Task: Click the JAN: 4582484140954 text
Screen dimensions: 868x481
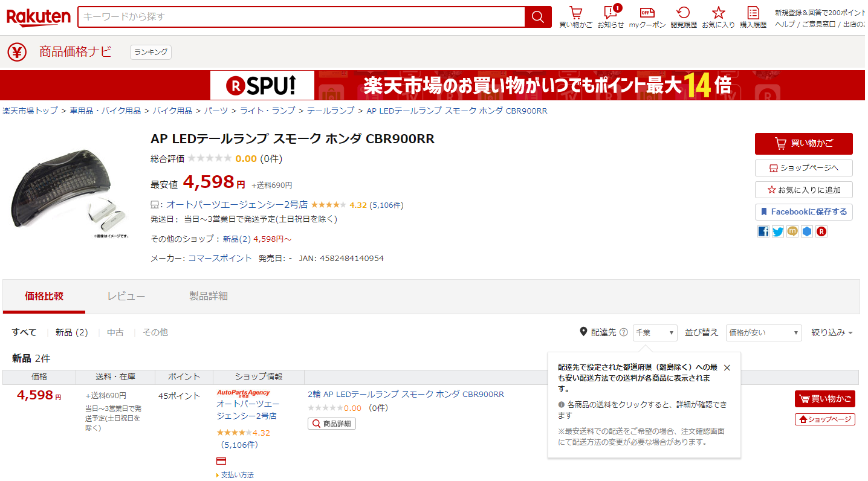Action: (x=341, y=258)
